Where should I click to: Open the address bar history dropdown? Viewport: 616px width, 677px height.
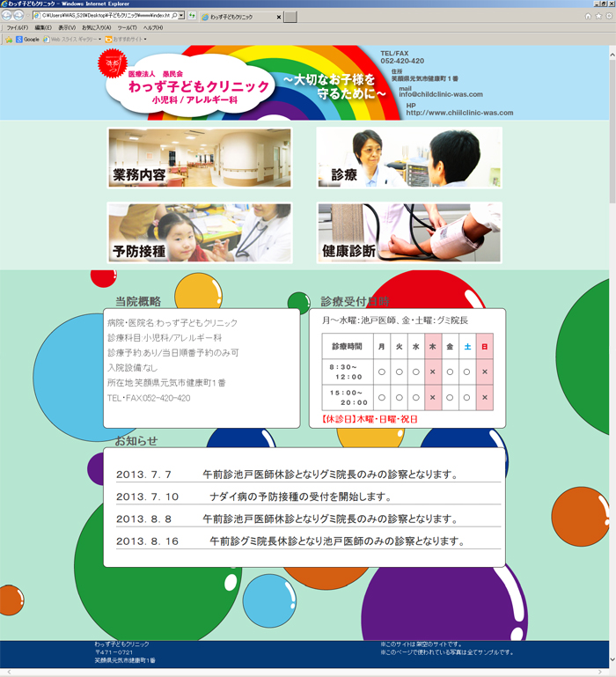pos(181,15)
